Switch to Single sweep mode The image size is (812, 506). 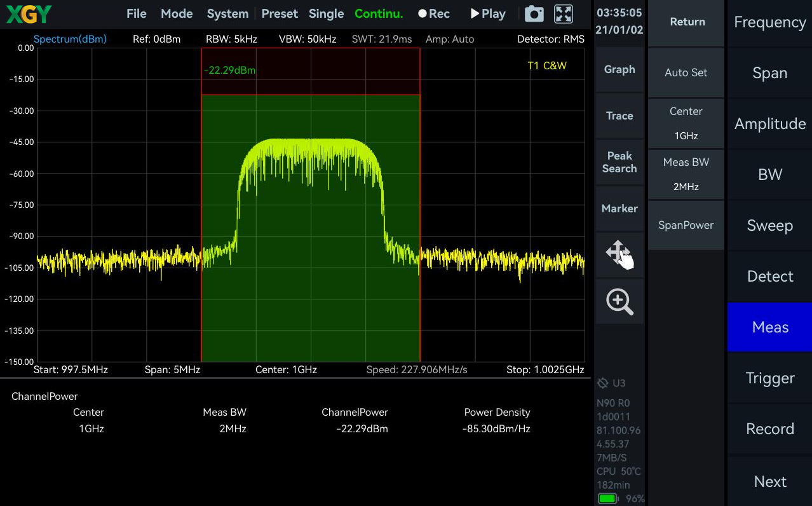coord(326,14)
